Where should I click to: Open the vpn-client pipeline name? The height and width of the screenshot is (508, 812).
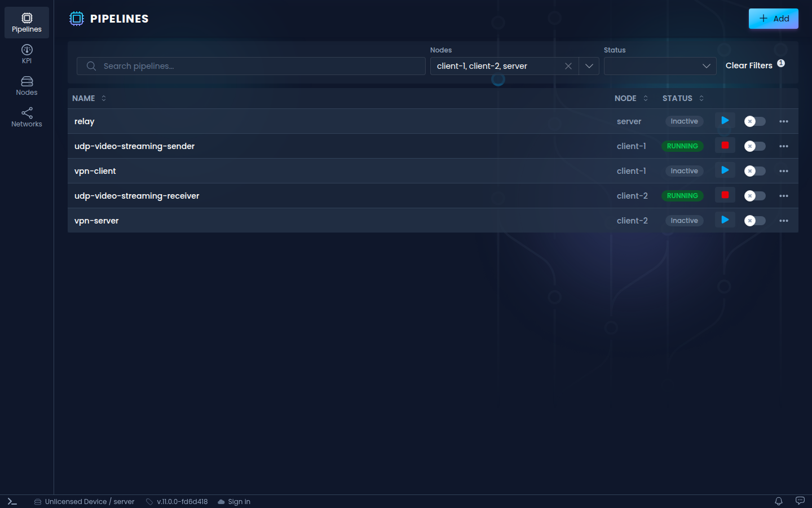coord(95,171)
